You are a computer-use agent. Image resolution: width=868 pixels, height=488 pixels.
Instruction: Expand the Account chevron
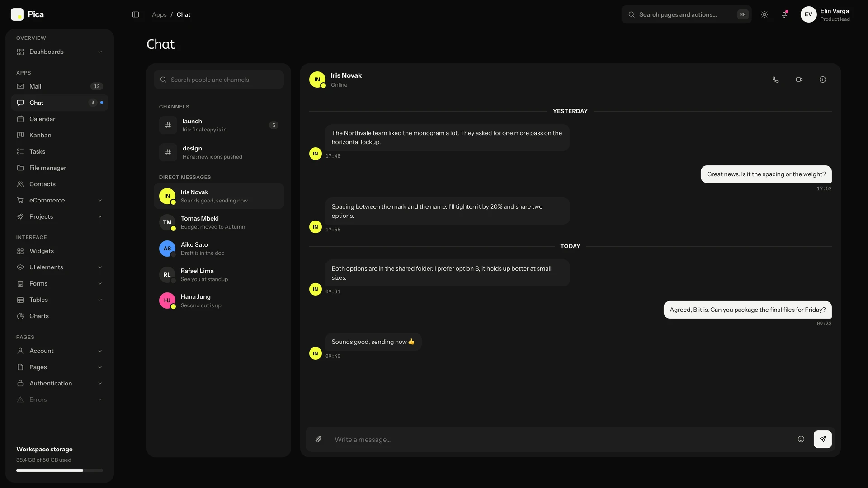tap(100, 351)
